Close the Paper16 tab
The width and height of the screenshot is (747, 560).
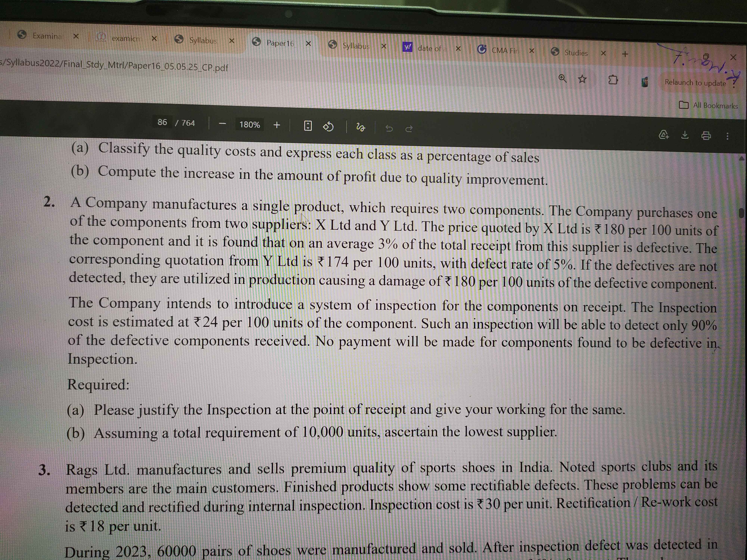[308, 43]
